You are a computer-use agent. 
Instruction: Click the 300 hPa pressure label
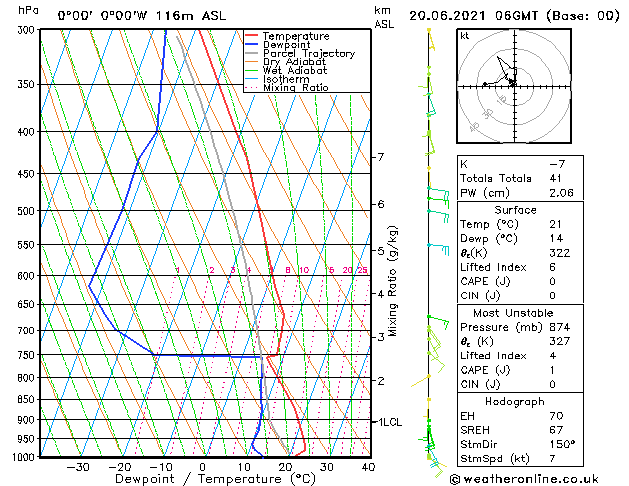[x=28, y=30]
